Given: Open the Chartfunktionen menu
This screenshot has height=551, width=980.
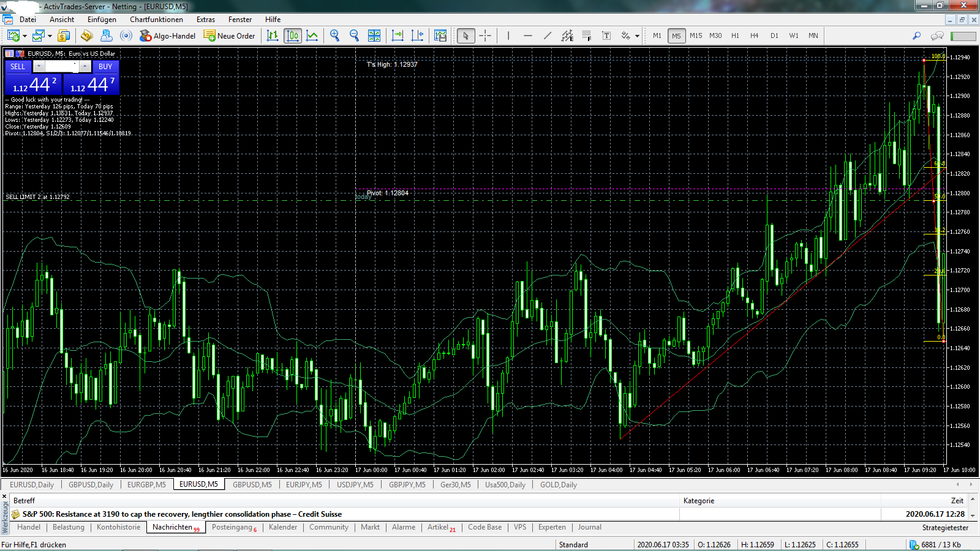Looking at the screenshot, I should (x=156, y=20).
